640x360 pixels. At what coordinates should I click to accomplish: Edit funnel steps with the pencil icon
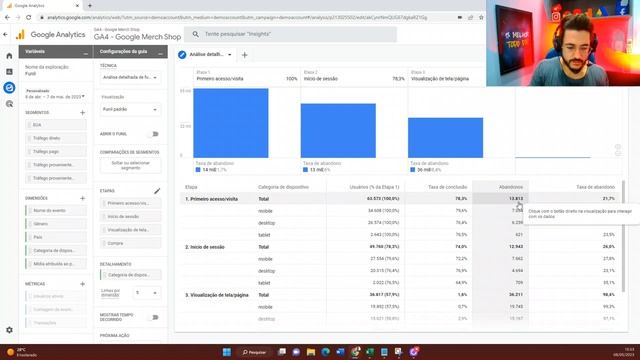(157, 191)
